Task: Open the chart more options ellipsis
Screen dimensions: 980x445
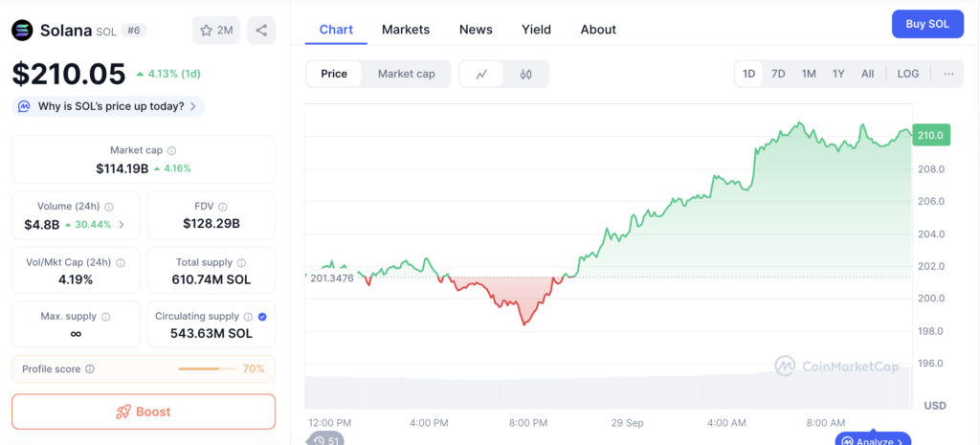Action: (x=948, y=74)
